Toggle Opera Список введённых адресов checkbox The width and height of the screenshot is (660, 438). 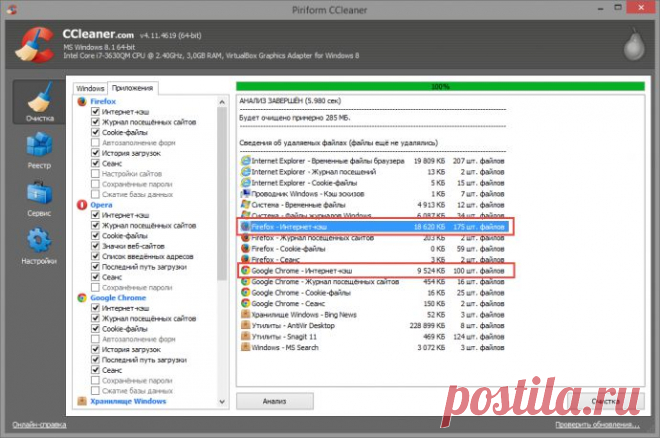96,256
